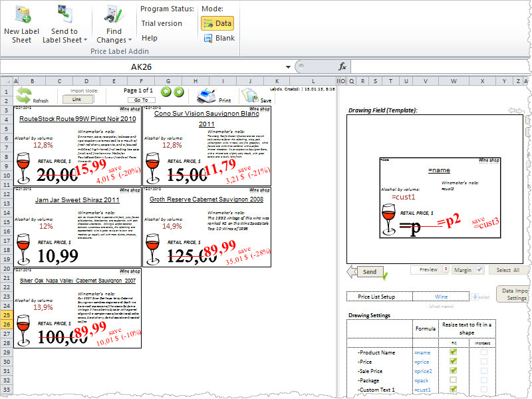Open the Find Changes binoculars icon
Screen dimensions: 532x399
coord(114,14)
